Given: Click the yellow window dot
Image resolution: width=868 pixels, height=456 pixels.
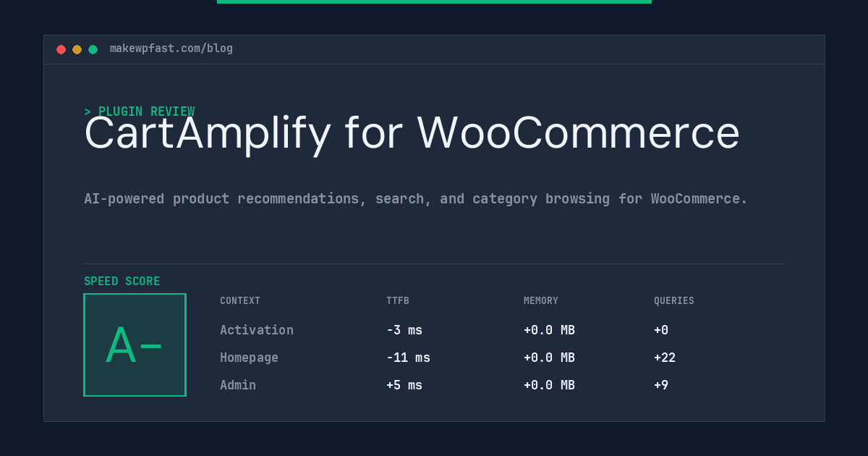Looking at the screenshot, I should pos(77,49).
